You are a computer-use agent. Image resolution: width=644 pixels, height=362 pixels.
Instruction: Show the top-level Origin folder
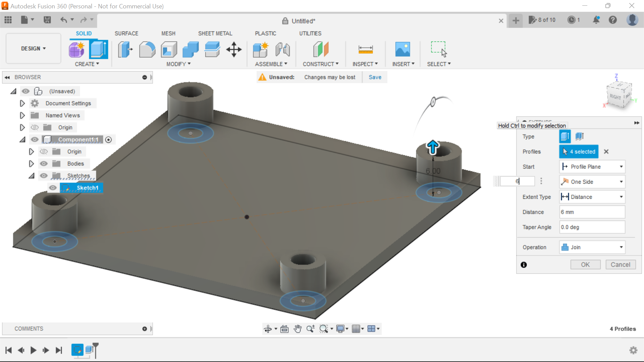(35, 127)
